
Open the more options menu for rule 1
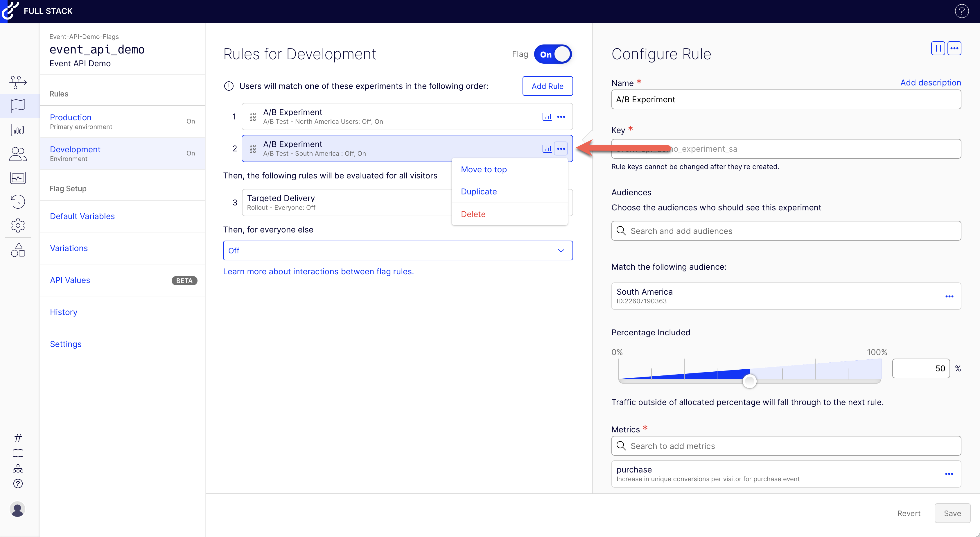[561, 117]
